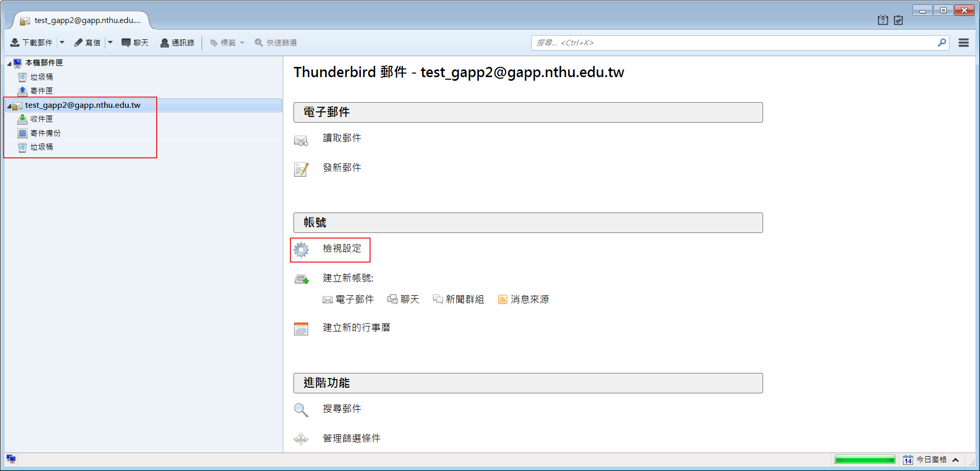
Task: Open the 通訊錄 address book
Action: (178, 43)
